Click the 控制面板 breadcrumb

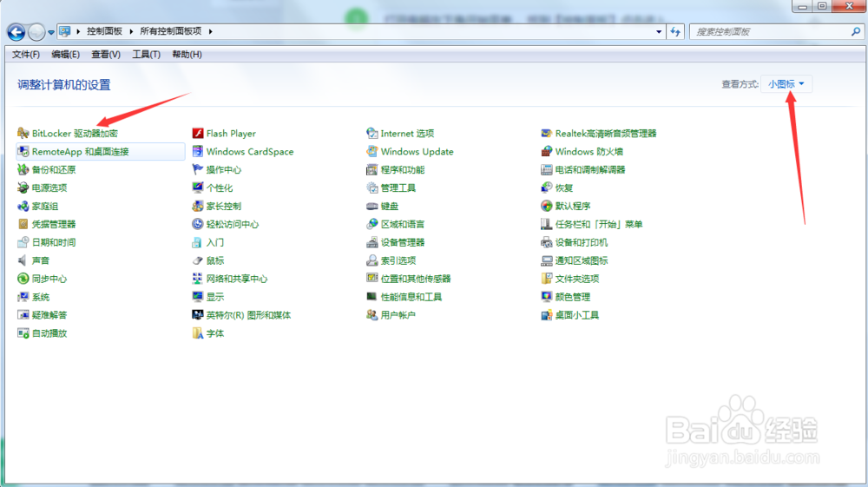(104, 31)
